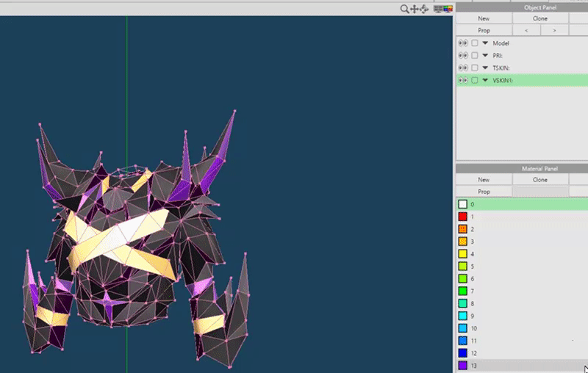Select the rotate view tool
Screen dimensions: 588x373
pyautogui.click(x=424, y=9)
